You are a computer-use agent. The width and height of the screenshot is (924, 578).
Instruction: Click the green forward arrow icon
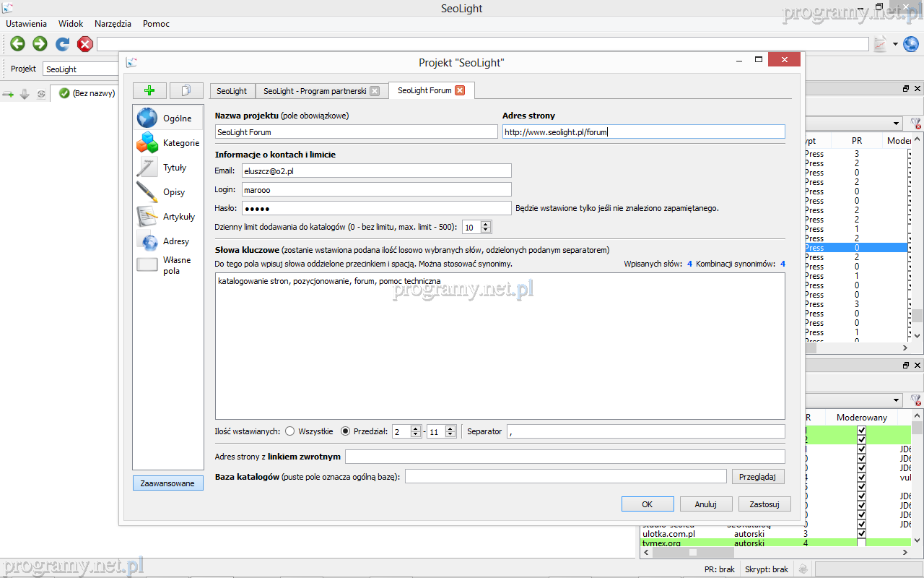coord(40,44)
